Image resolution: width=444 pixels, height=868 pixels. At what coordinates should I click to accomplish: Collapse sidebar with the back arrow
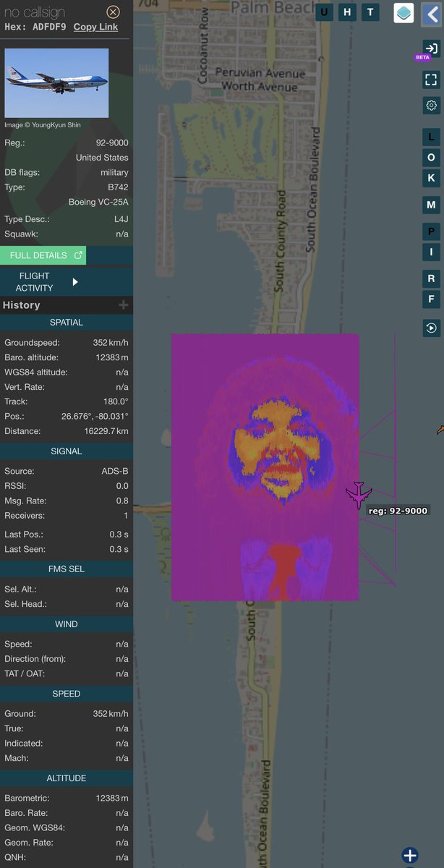click(431, 13)
